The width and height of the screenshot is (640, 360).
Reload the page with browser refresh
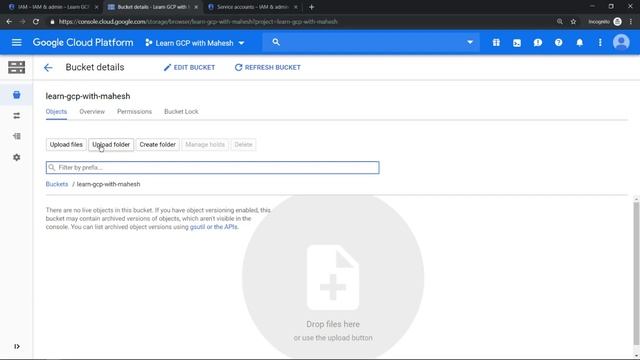[x=36, y=22]
